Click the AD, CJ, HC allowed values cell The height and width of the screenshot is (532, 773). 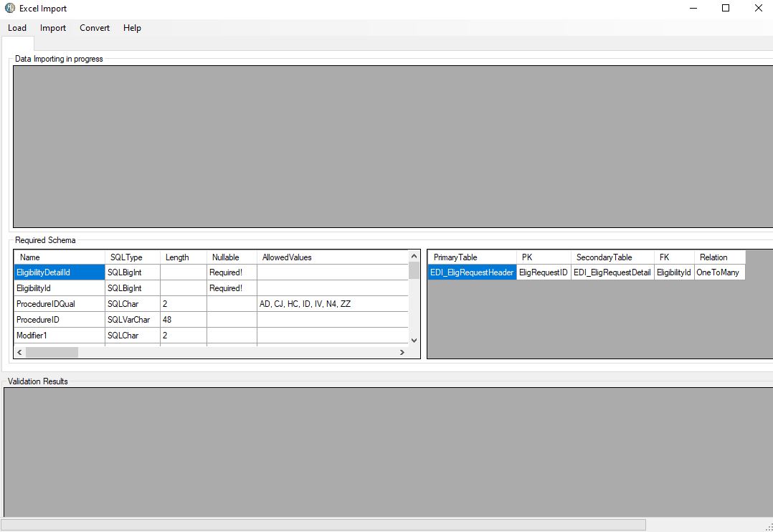pyautogui.click(x=333, y=304)
